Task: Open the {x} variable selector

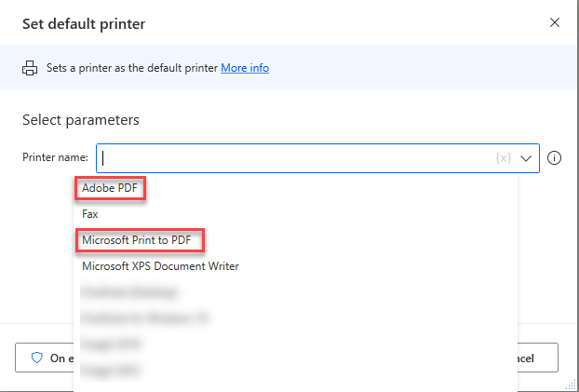Action: pyautogui.click(x=504, y=158)
